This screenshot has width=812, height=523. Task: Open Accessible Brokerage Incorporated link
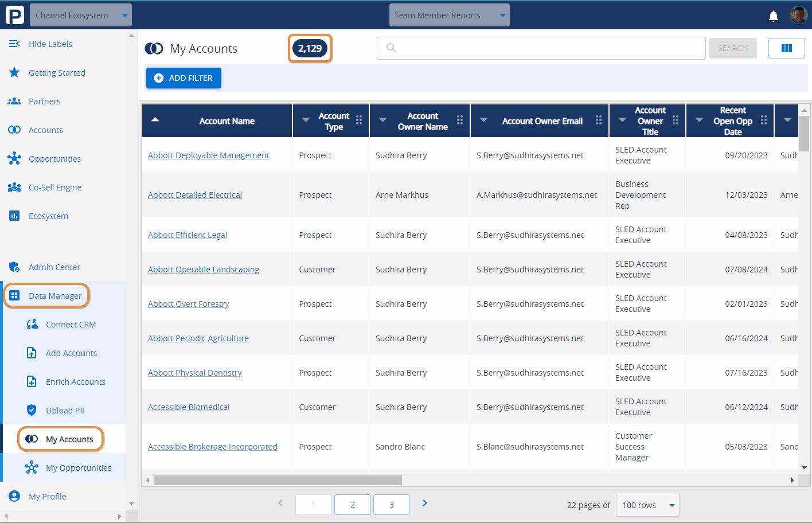coord(212,446)
